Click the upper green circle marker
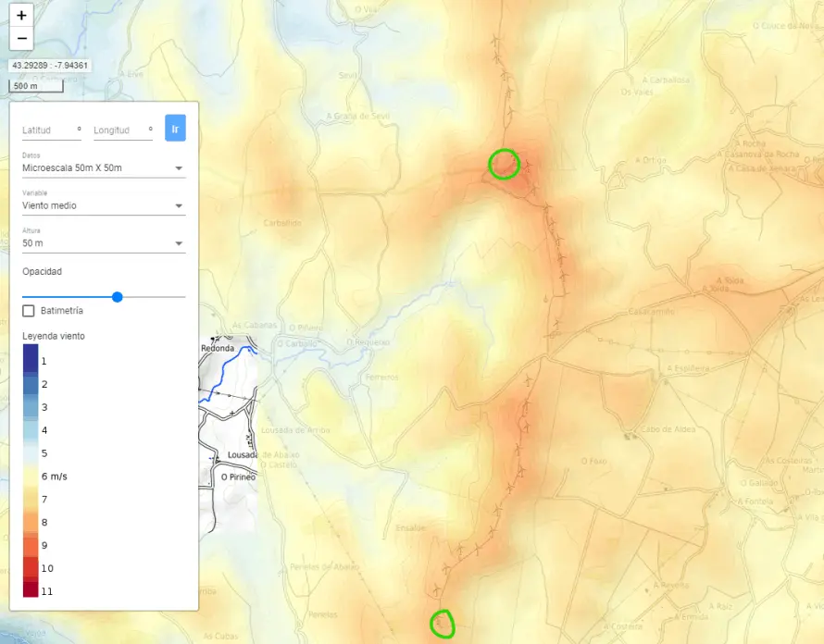 tap(505, 164)
